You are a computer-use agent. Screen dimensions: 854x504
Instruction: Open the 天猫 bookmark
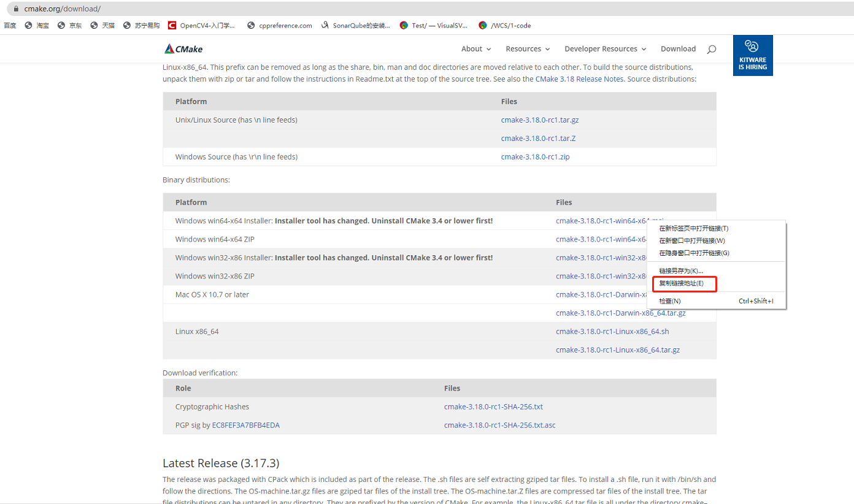[102, 25]
